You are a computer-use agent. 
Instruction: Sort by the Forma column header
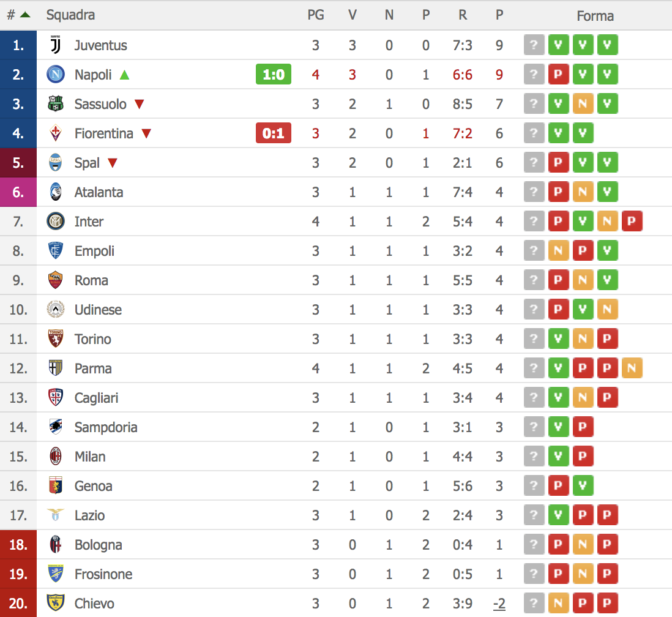(595, 16)
